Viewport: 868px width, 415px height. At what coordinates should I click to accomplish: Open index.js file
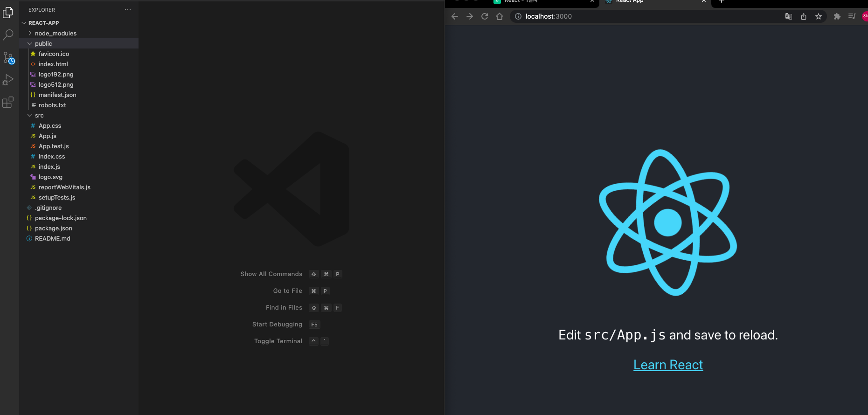click(79, 166)
